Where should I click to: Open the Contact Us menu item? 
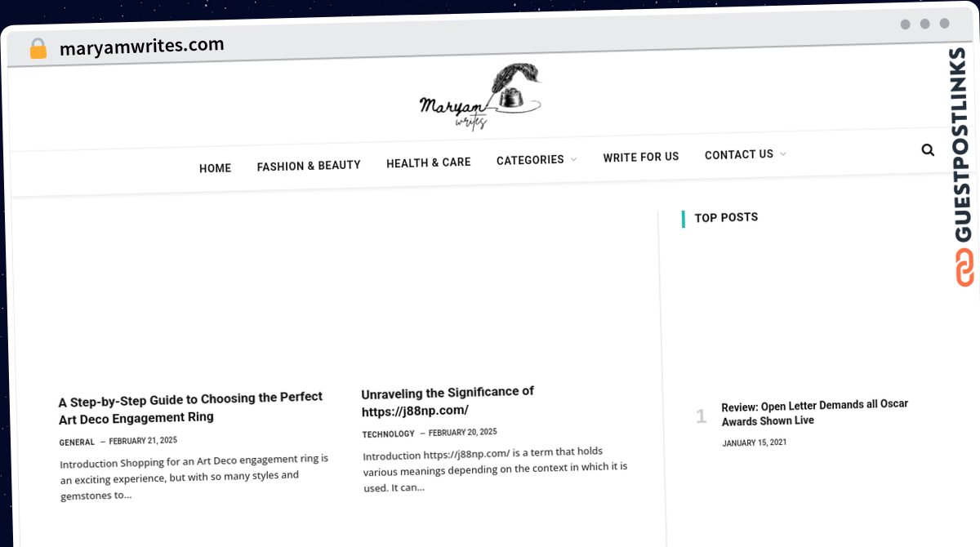click(x=739, y=154)
